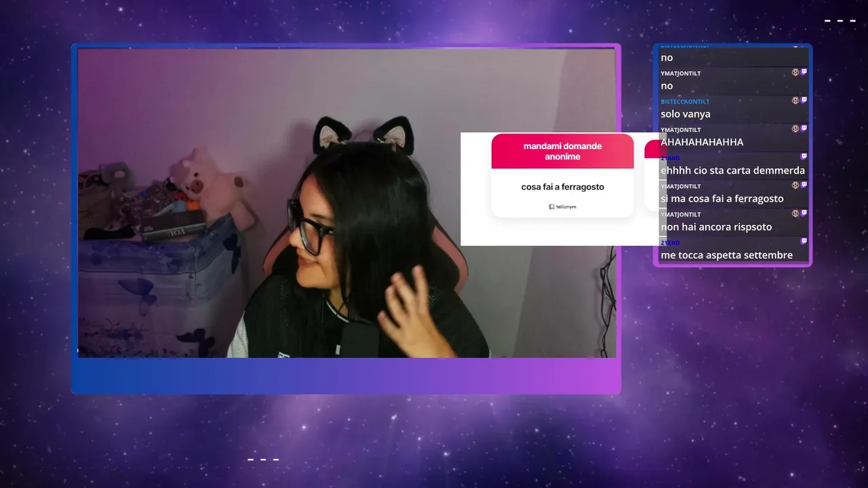Select the username BISTECCAONTILT above "solo vanya"
The image size is (868, 488).
tap(685, 102)
